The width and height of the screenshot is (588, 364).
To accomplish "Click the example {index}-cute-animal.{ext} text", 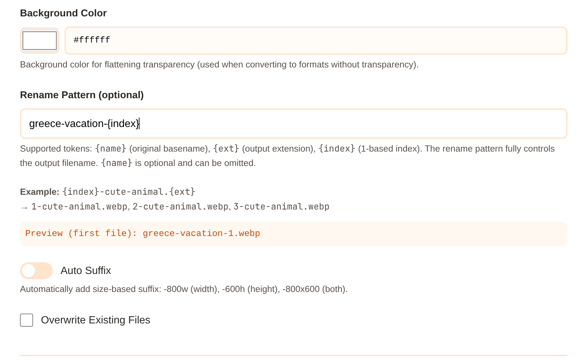I will coord(128,192).
